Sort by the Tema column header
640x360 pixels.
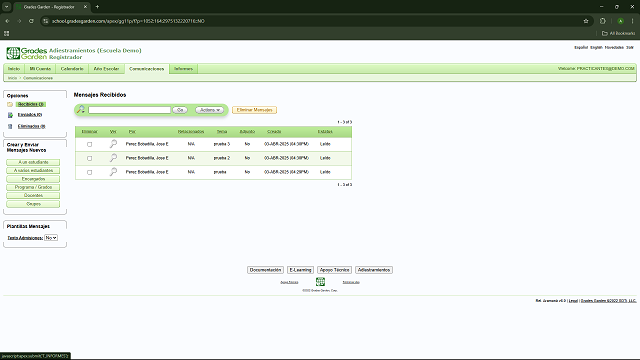pyautogui.click(x=222, y=131)
